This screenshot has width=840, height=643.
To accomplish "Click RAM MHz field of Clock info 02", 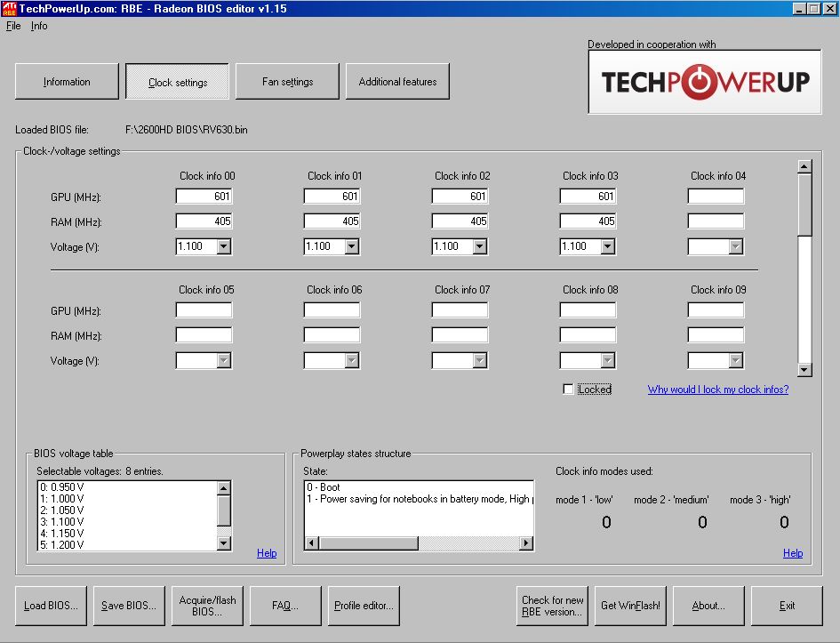I will (460, 221).
